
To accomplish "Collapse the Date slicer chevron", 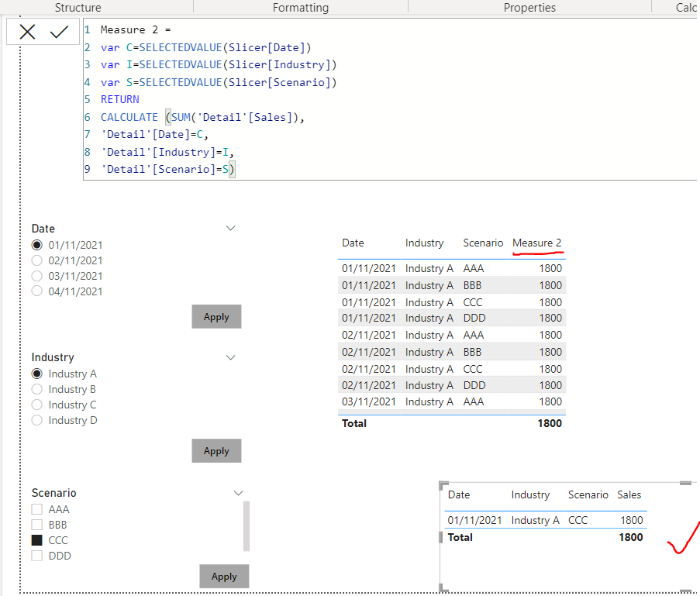I will pos(230,228).
